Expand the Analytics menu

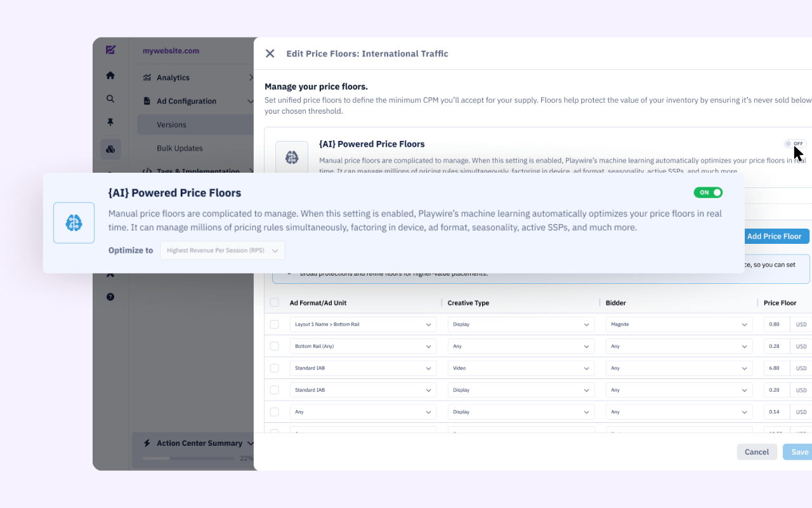coord(197,77)
